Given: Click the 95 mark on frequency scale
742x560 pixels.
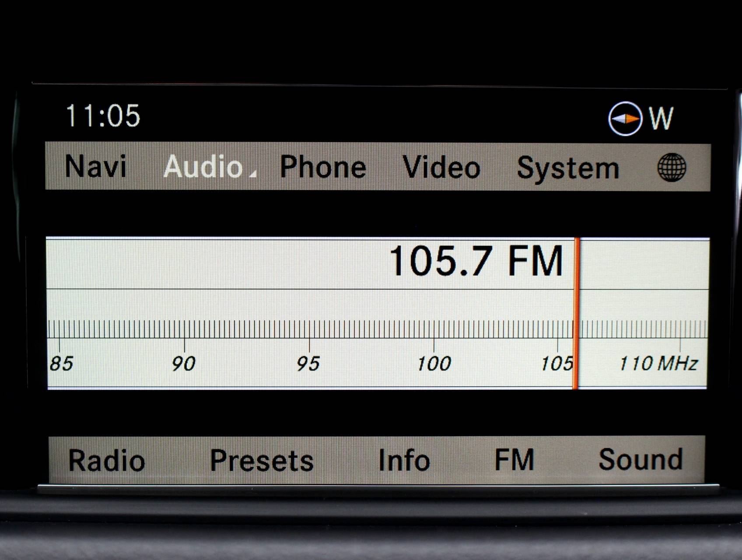Looking at the screenshot, I should 308,364.
